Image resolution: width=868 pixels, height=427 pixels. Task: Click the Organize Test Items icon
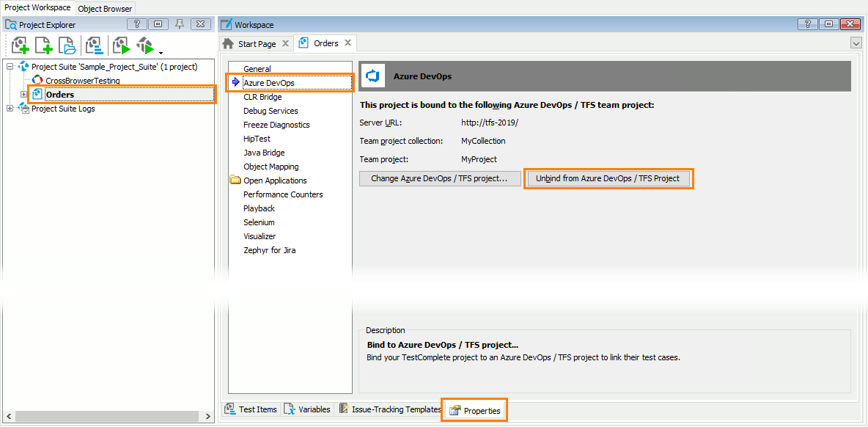point(94,45)
